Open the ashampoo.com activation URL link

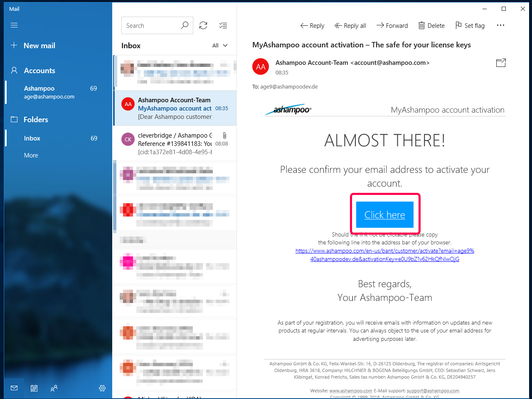coord(385,255)
